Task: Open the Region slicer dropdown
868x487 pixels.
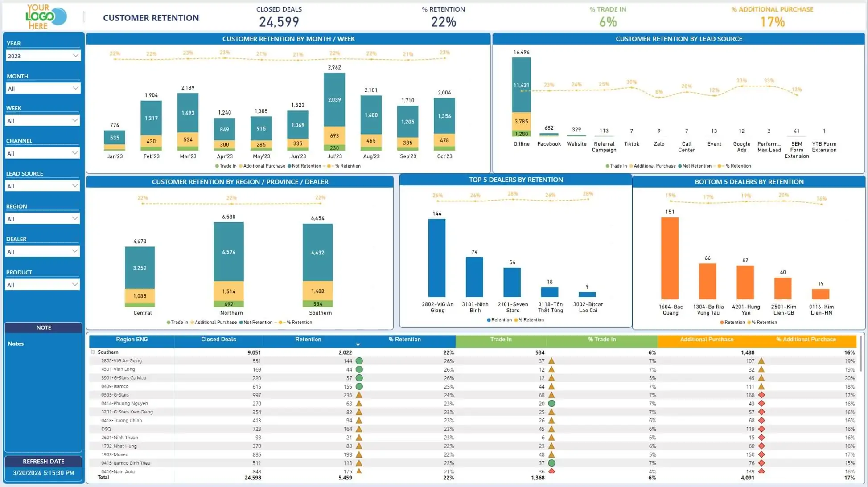Action: click(x=43, y=218)
